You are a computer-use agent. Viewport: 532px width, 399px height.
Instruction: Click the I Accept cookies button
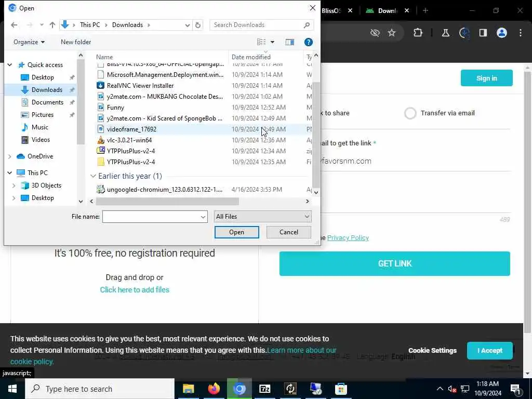point(489,351)
